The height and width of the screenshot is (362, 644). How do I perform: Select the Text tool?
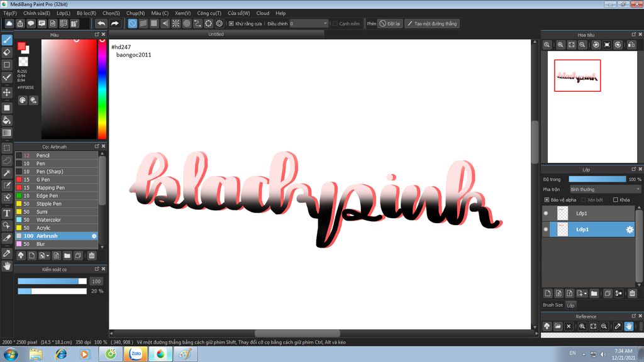[x=6, y=212]
